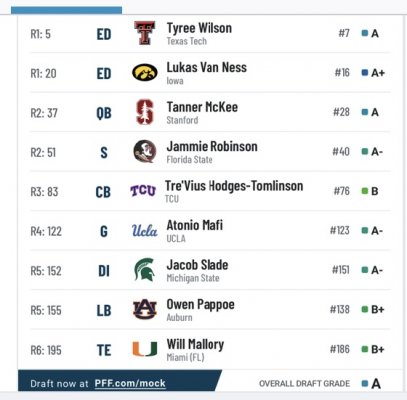This screenshot has height=400, width=407.
Task: Click the Iowa Hawkeyes logo
Action: coord(145,72)
